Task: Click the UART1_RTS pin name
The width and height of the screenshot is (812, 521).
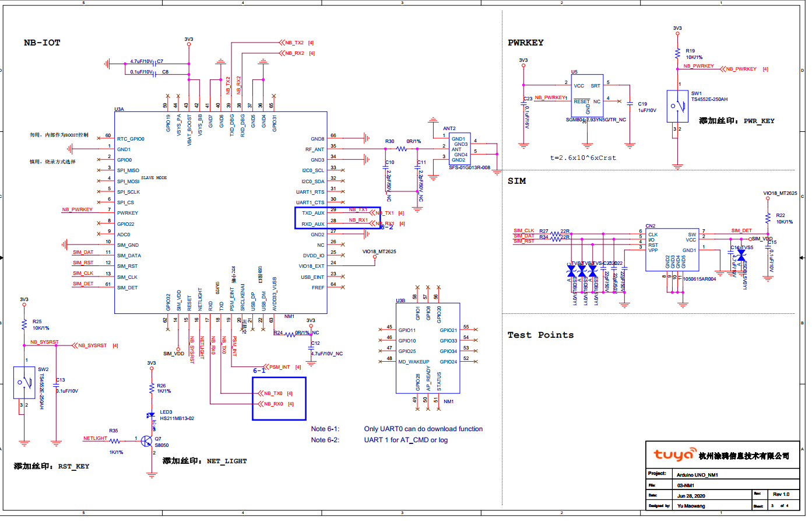Action: click(x=310, y=192)
